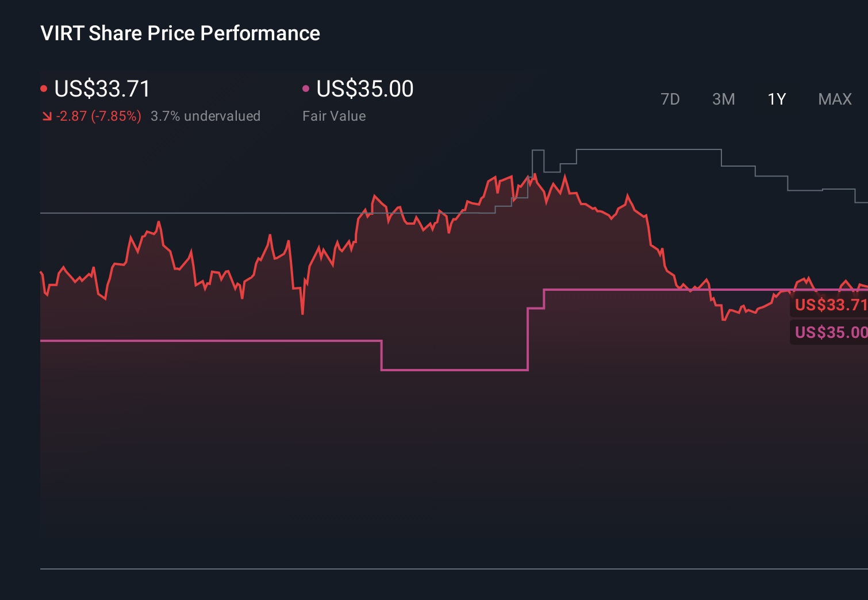Click the Fair Value text label
Image resolution: width=868 pixels, height=600 pixels.
click(x=334, y=116)
